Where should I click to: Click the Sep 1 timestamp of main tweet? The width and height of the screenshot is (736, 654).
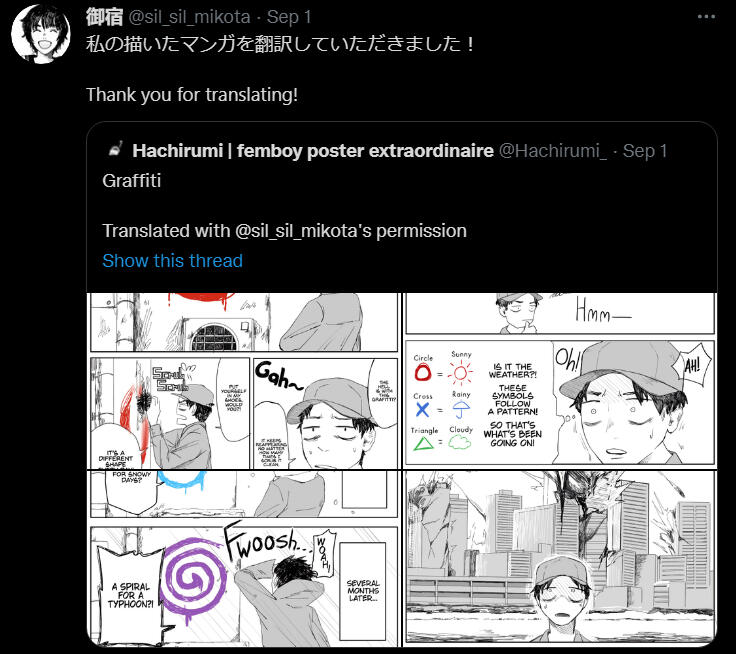coord(289,17)
